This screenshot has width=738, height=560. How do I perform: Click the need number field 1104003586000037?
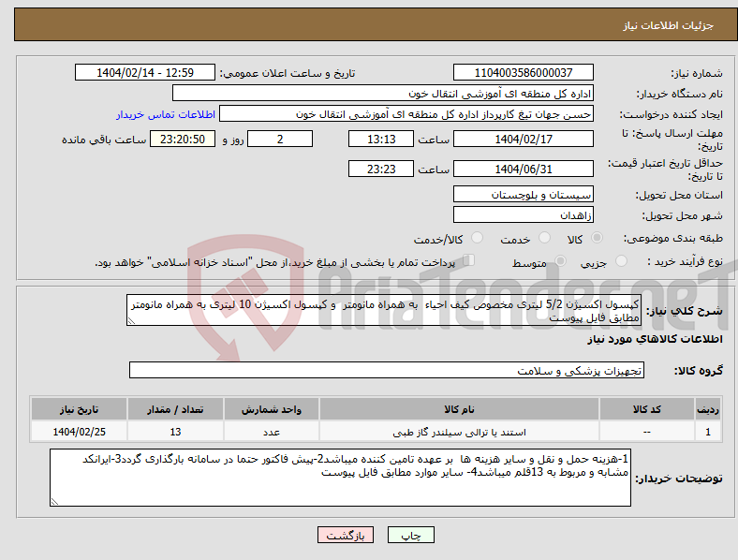click(523, 72)
